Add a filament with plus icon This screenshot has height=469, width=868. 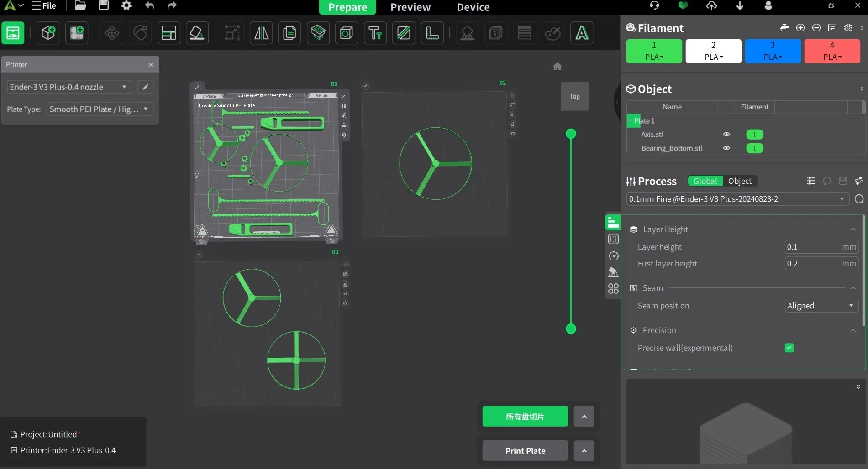coord(800,28)
